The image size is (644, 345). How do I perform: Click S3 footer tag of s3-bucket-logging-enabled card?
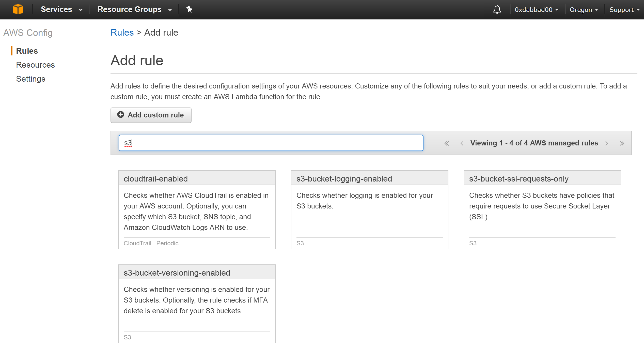300,243
